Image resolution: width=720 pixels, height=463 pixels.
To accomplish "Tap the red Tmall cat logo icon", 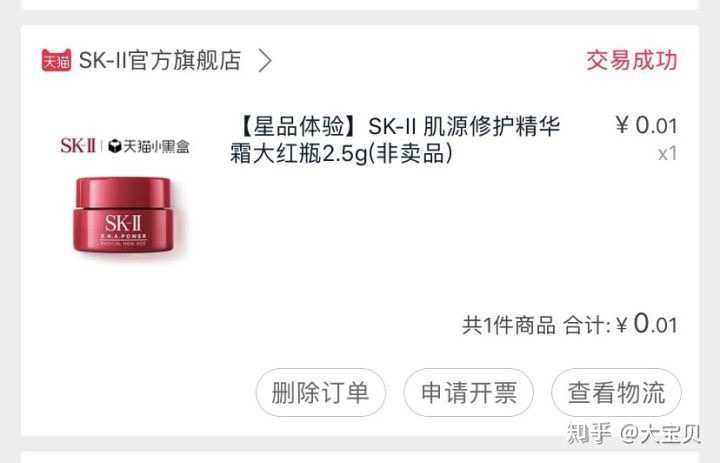I will [x=56, y=60].
